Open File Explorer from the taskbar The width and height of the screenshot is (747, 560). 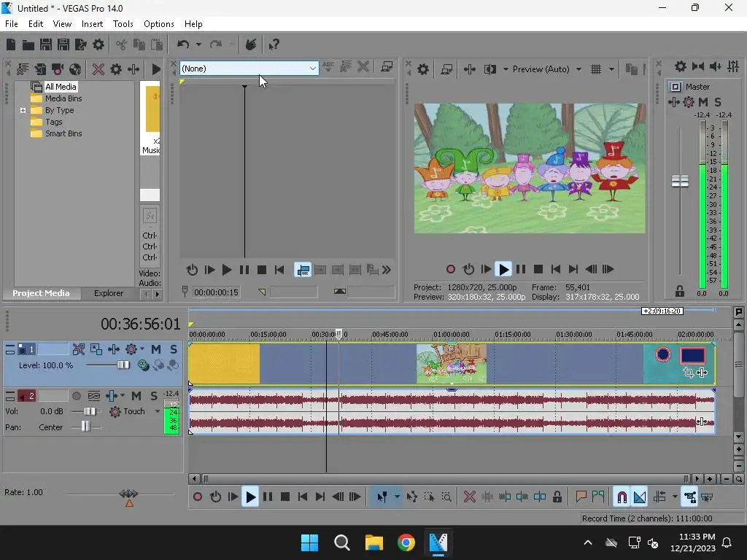coord(374,542)
